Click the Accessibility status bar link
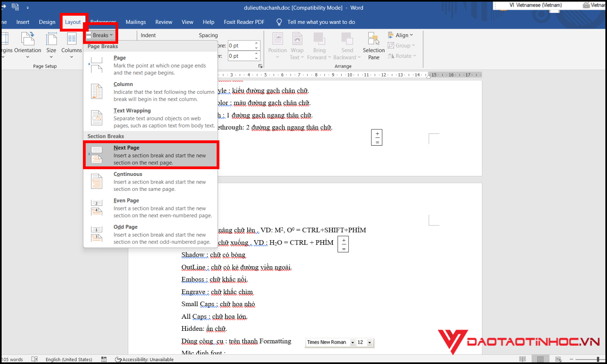 [x=148, y=359]
